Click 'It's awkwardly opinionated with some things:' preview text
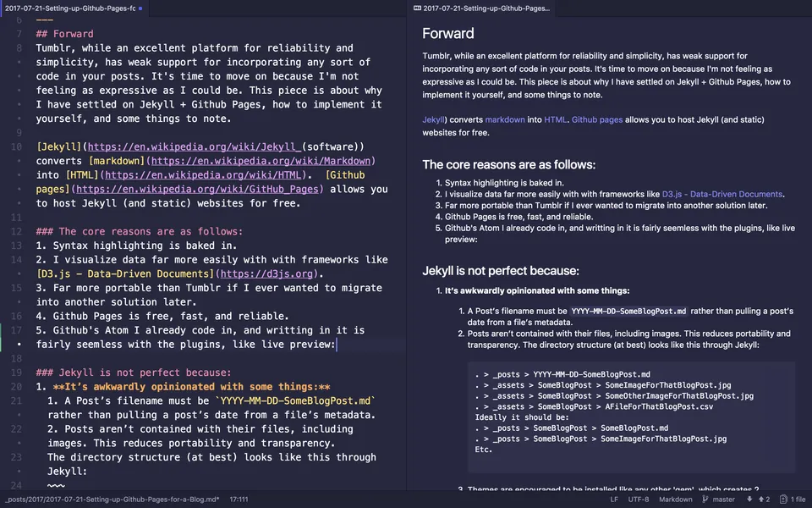Viewport: 812px width, 508px height. 537,290
